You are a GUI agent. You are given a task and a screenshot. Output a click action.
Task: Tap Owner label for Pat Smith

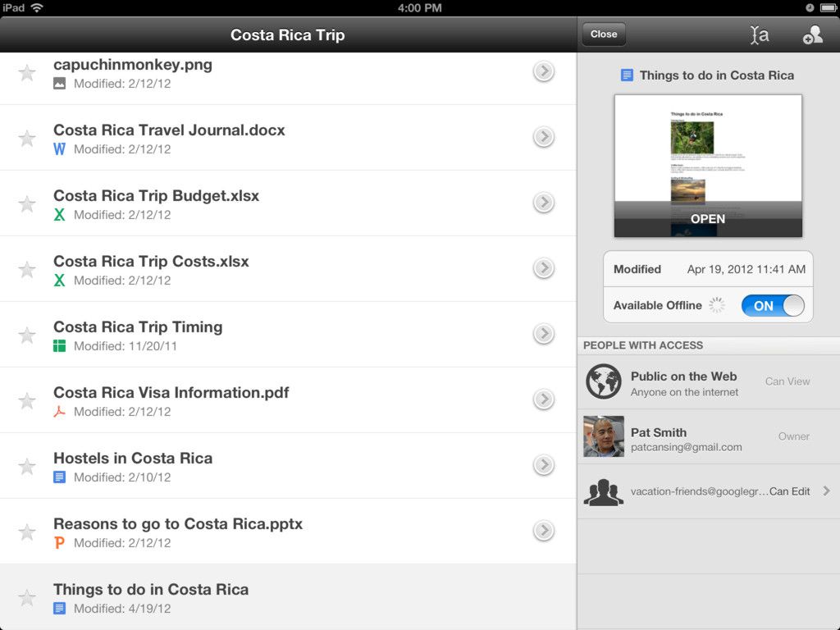click(794, 436)
